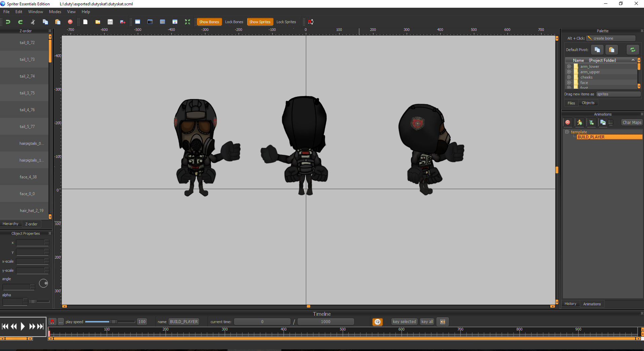Switch to the Hierarchy tab

click(10, 224)
